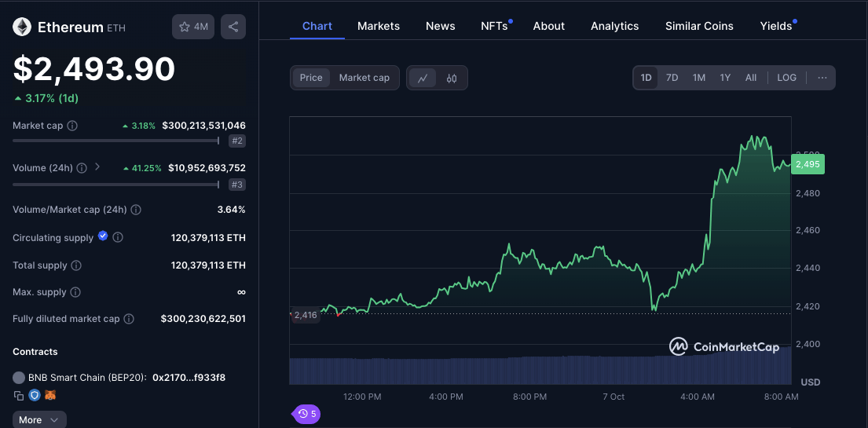Viewport: 868px width, 428px height.
Task: Select the 7D time range
Action: 672,78
